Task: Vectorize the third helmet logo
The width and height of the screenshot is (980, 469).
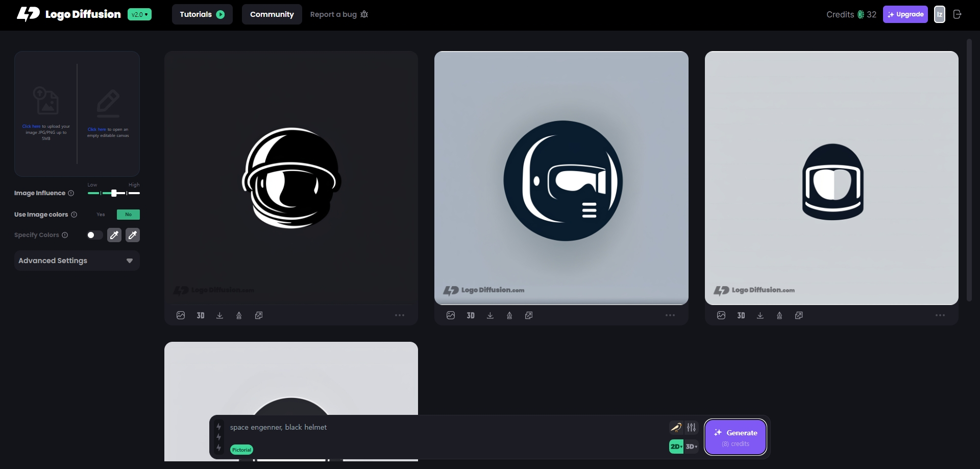Action: [779, 315]
